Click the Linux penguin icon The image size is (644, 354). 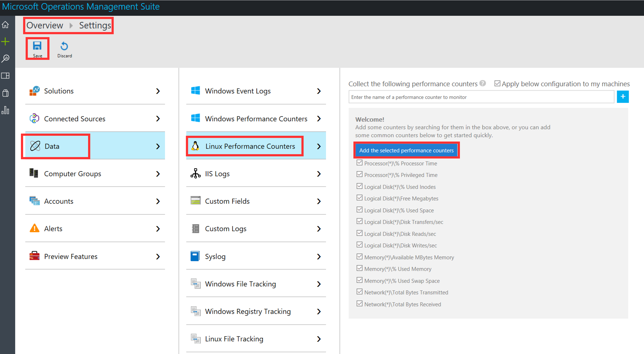tap(195, 146)
